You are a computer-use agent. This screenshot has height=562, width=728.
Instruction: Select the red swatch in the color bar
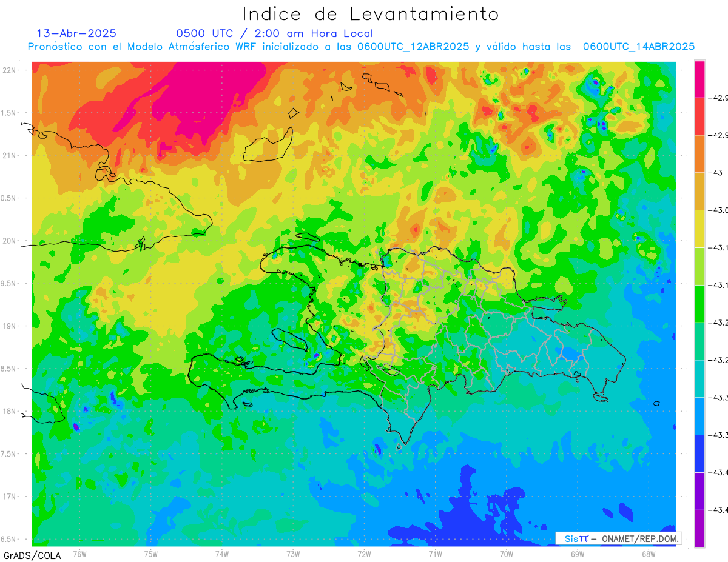point(699,116)
